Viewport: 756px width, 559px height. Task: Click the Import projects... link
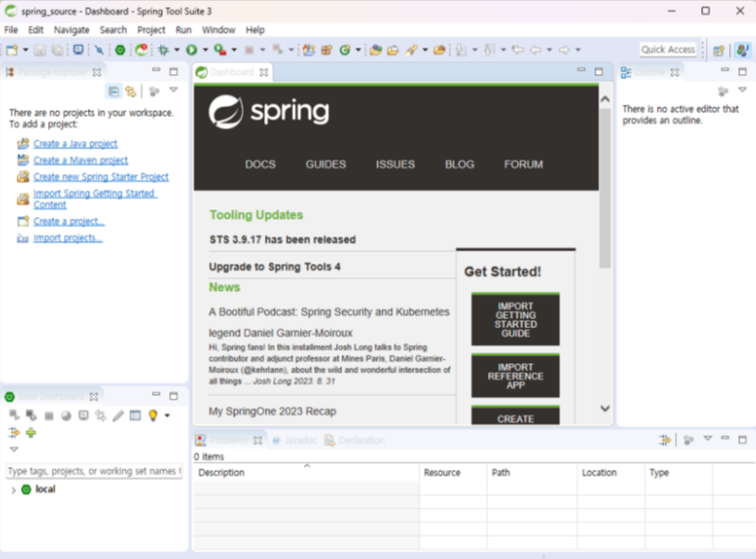(x=68, y=237)
